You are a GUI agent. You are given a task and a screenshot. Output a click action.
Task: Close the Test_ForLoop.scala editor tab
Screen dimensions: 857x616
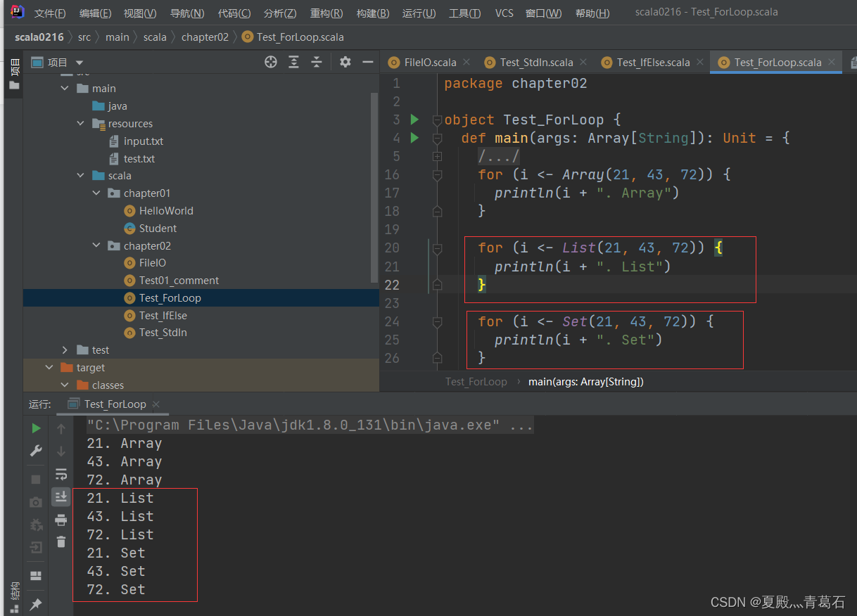click(x=832, y=62)
